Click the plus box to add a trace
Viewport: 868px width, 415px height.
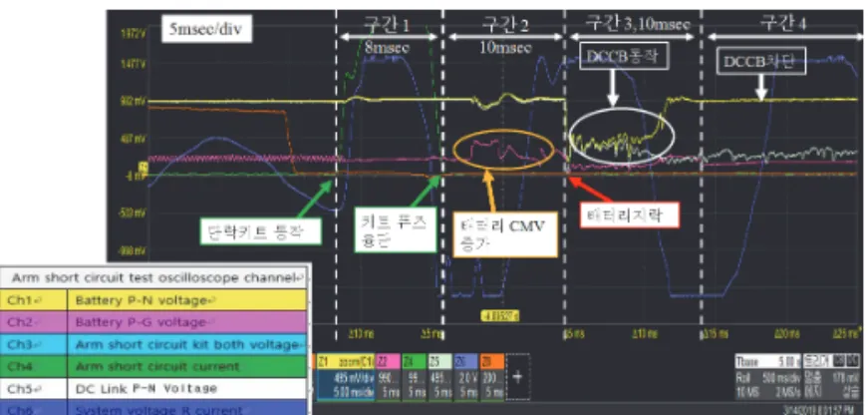[x=518, y=377]
